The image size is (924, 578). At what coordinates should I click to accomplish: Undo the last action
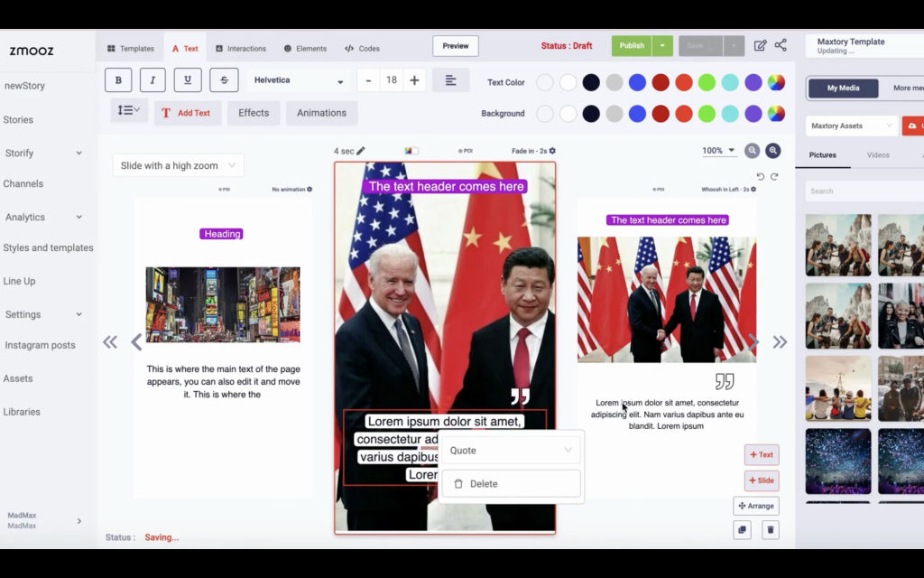(x=760, y=177)
